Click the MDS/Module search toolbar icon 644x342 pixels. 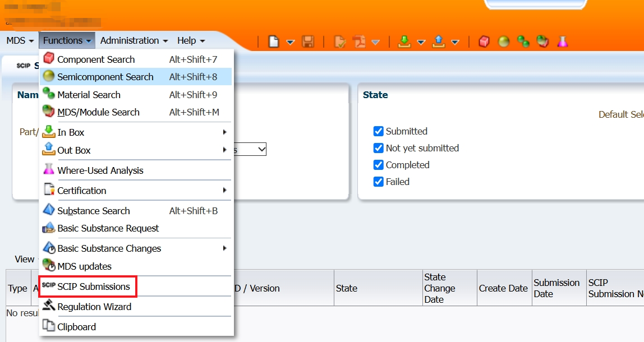click(x=542, y=41)
